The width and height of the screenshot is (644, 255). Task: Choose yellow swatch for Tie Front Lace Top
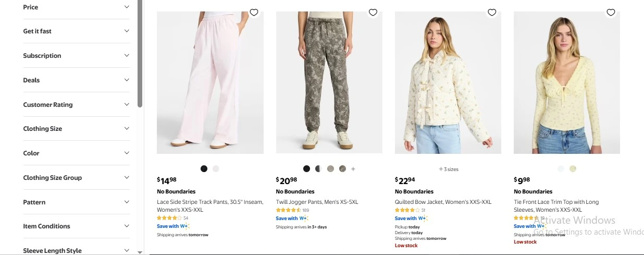(x=573, y=169)
